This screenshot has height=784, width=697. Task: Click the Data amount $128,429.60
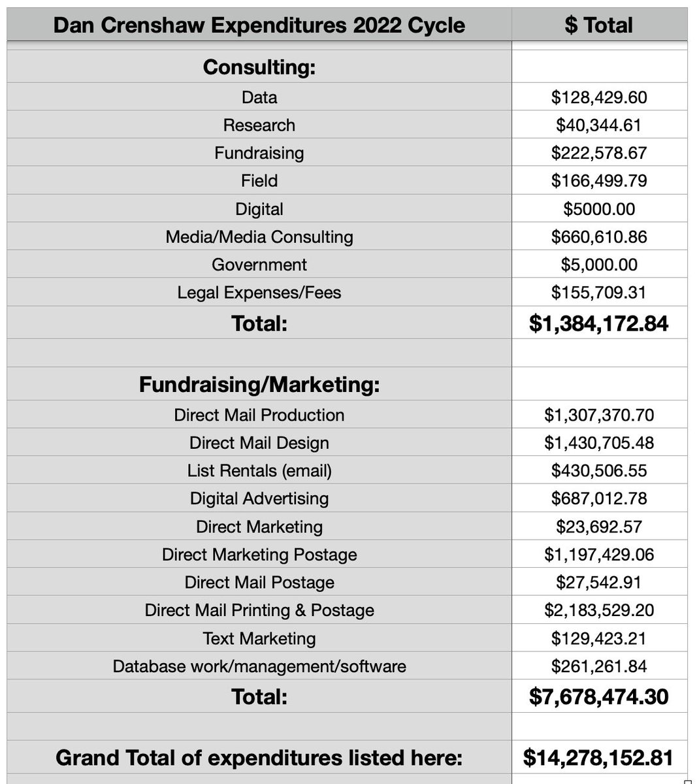[x=598, y=97]
